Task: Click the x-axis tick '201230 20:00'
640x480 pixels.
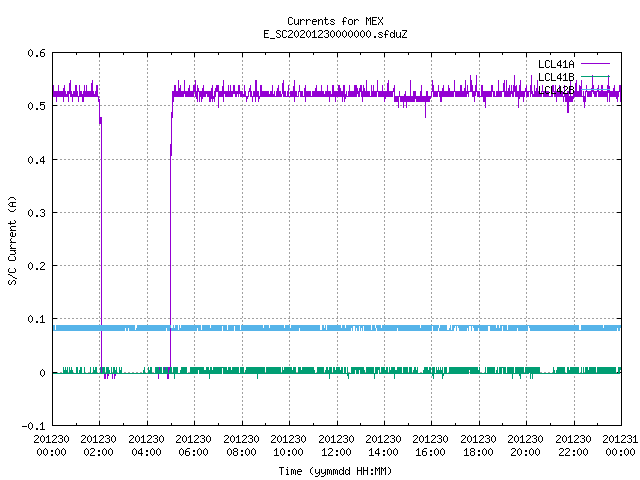Action: point(525,445)
